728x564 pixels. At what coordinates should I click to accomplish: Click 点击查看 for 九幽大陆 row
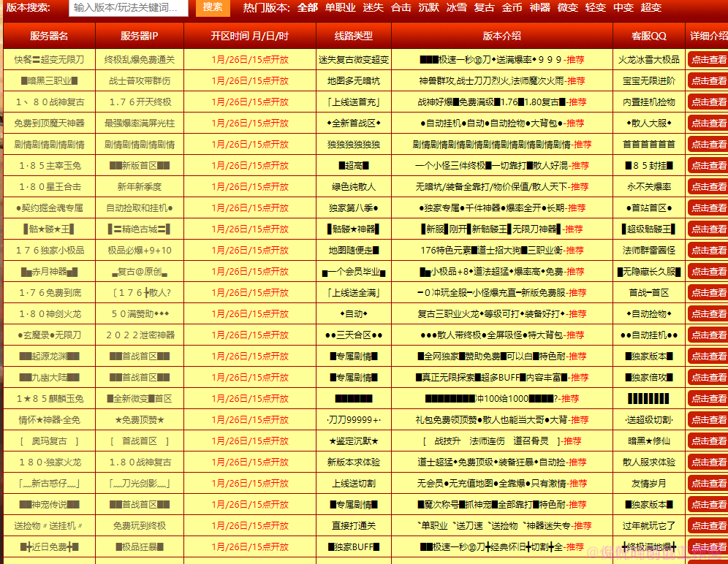(708, 378)
